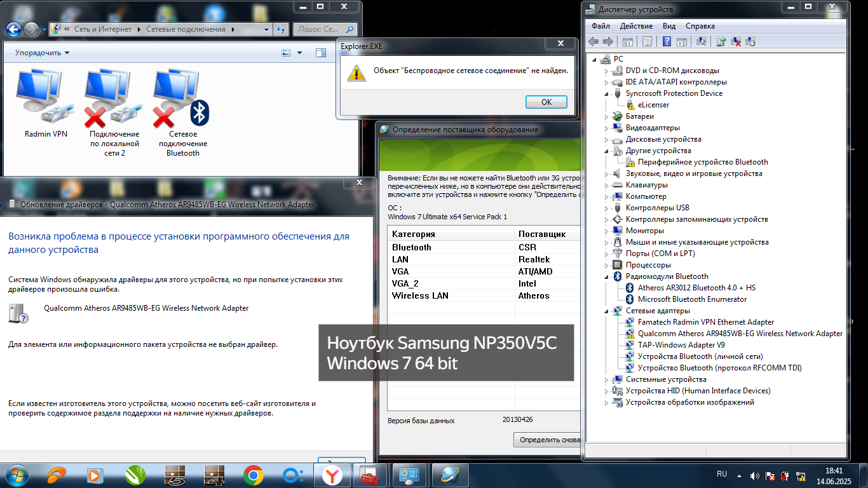Image resolution: width=868 pixels, height=488 pixels.
Task: Select Qualcomm Atheros AR9485WB-EG adapter in device tree
Action: pyautogui.click(x=740, y=334)
